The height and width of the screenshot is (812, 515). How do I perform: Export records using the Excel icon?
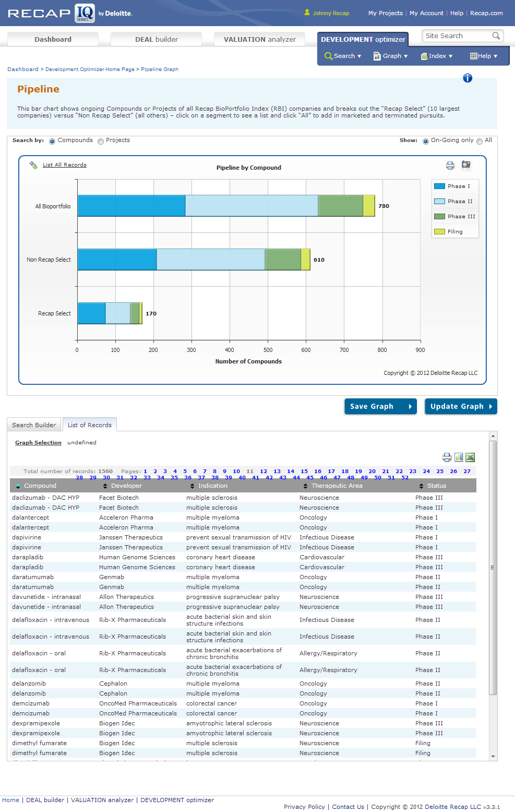pyautogui.click(x=470, y=457)
